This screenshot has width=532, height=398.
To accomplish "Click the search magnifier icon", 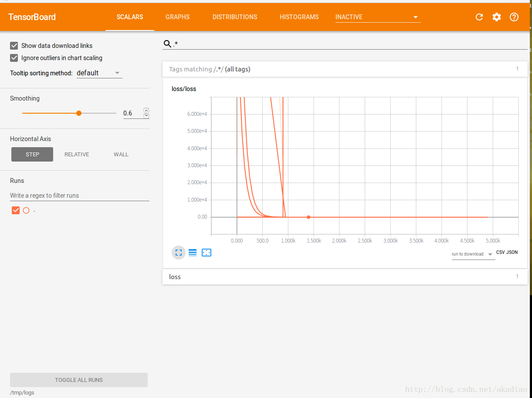I will tap(167, 44).
